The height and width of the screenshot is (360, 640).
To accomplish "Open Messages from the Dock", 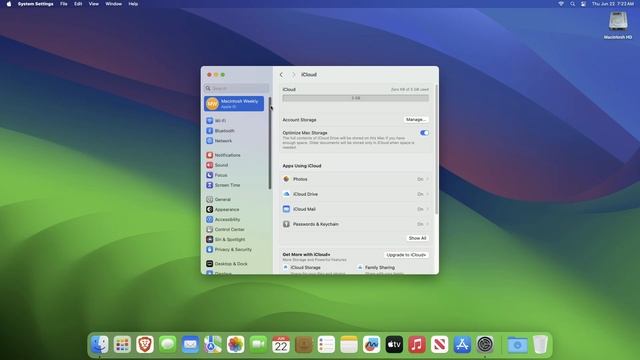I will [x=167, y=344].
